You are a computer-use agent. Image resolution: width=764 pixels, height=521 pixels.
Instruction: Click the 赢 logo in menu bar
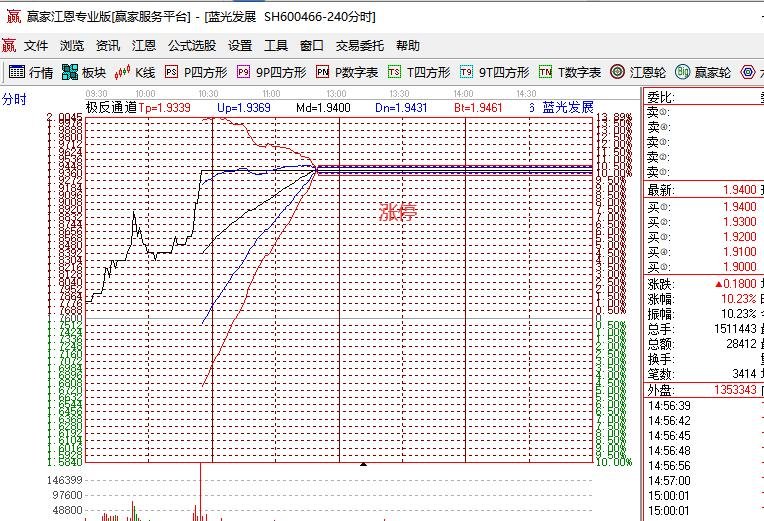point(9,45)
